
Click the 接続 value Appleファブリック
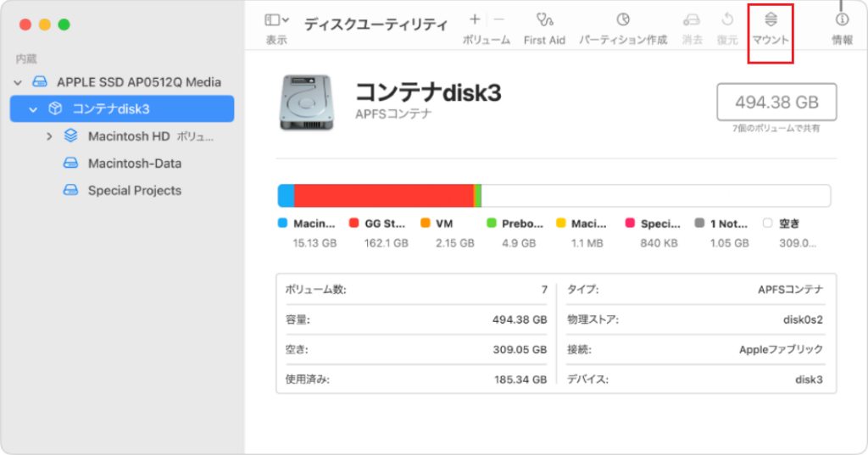click(781, 349)
